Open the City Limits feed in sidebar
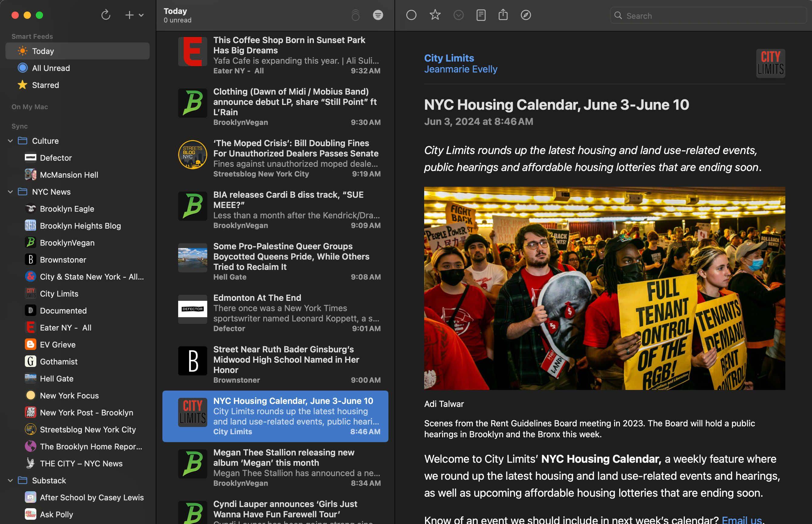Viewport: 812px width, 524px height. [x=78, y=294]
